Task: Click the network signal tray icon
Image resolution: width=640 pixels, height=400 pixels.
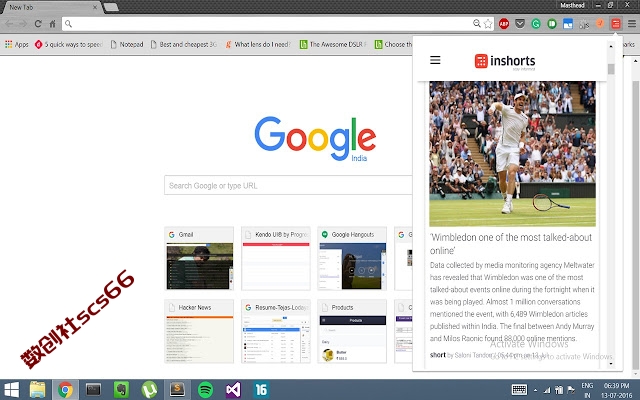Action: point(547,390)
